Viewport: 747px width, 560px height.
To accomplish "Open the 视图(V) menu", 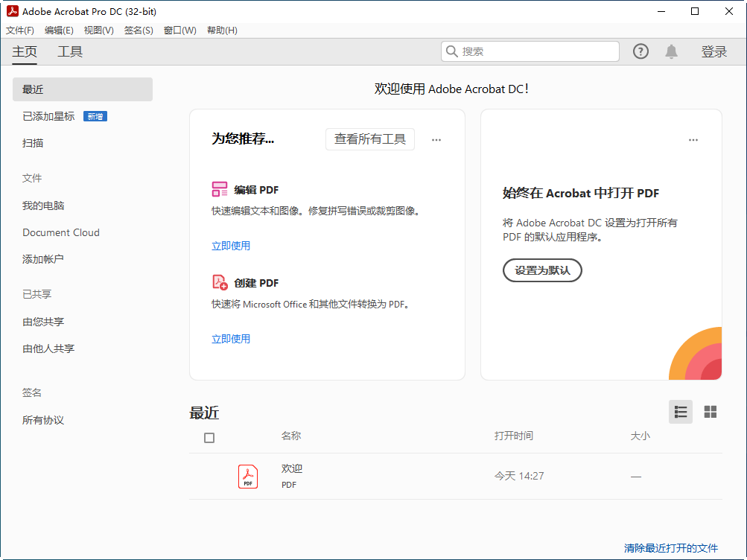I will pyautogui.click(x=98, y=30).
